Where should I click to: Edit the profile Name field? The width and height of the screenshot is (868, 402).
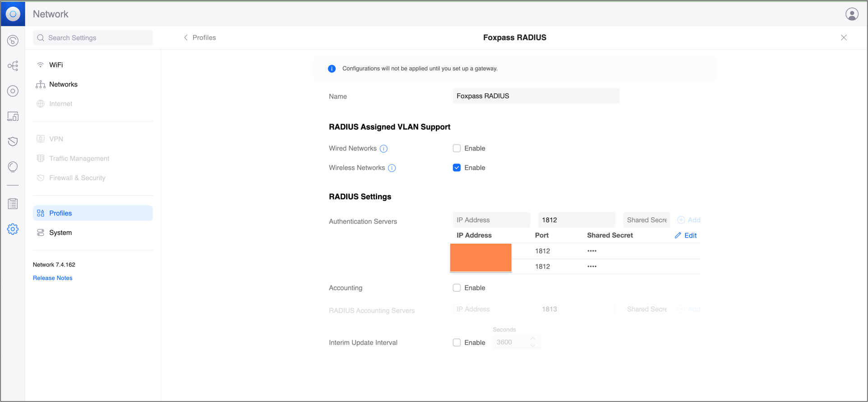click(x=536, y=96)
